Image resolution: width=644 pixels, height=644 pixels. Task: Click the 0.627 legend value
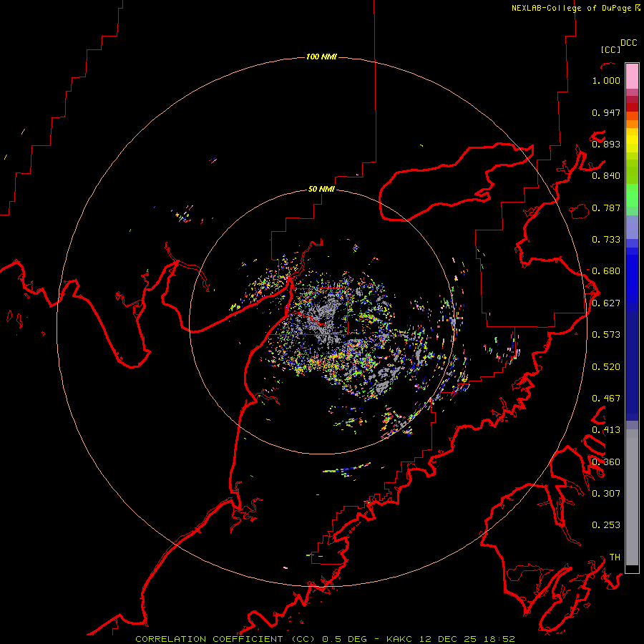point(606,303)
